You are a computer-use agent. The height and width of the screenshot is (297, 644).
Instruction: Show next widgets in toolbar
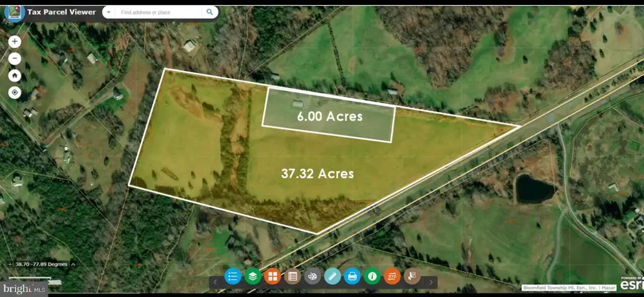tap(431, 282)
